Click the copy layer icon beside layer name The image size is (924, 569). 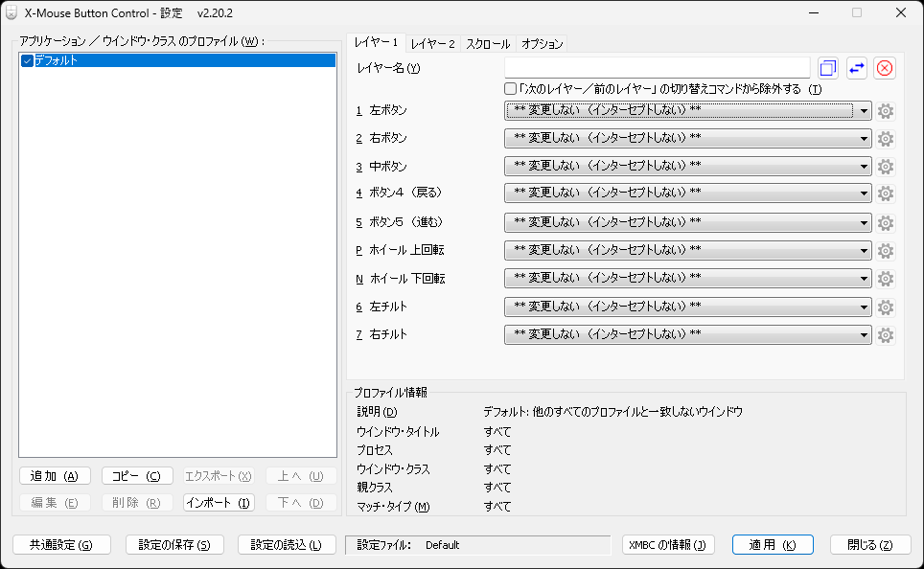tap(827, 67)
